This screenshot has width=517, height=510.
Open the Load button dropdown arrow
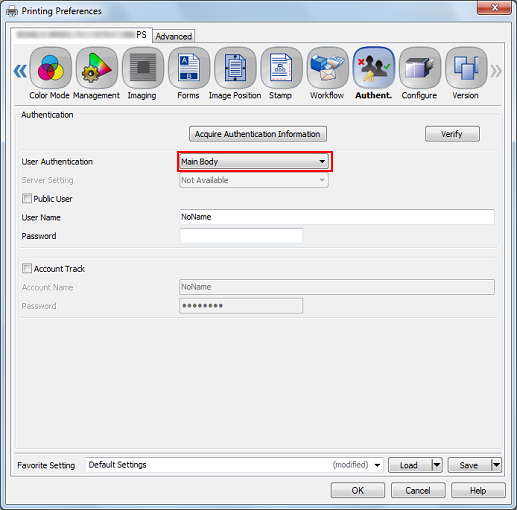click(437, 465)
